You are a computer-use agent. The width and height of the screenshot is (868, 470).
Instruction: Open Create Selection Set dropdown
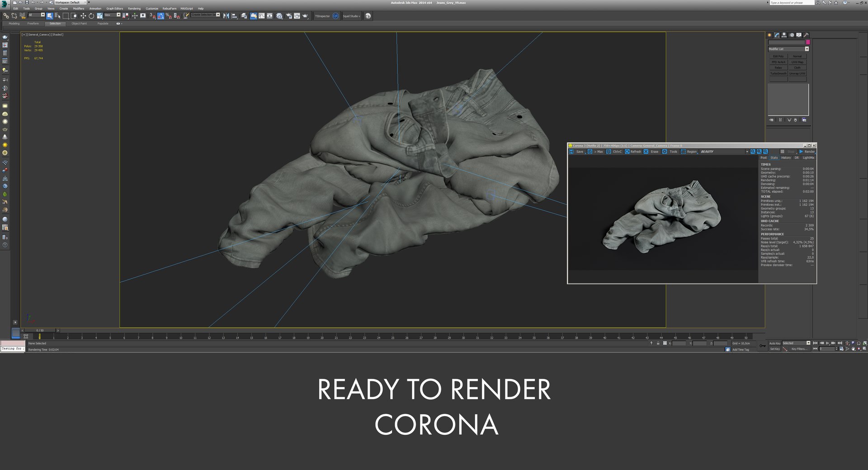point(205,15)
